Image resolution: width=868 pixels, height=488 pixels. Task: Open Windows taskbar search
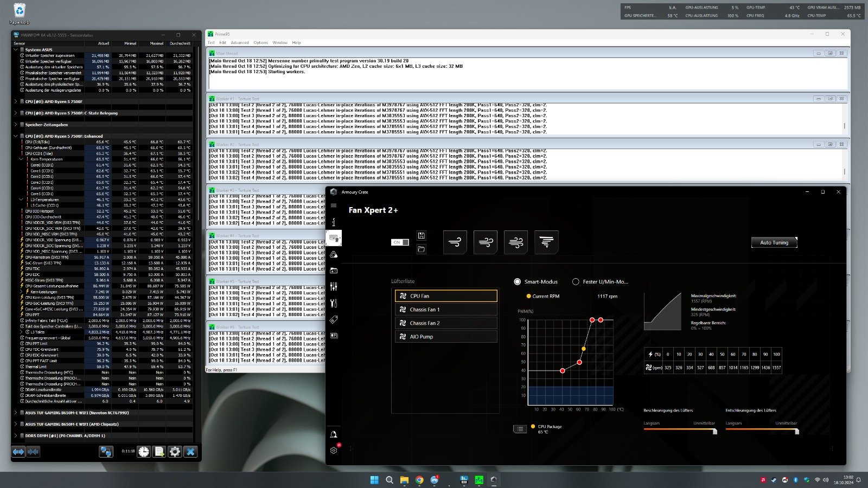pos(390,480)
